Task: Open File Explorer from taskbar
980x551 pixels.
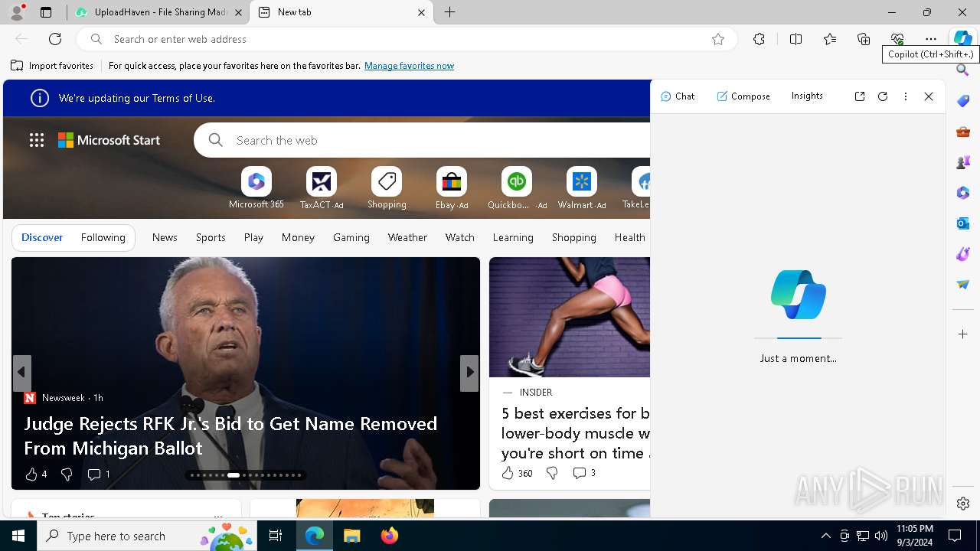Action: [351, 536]
